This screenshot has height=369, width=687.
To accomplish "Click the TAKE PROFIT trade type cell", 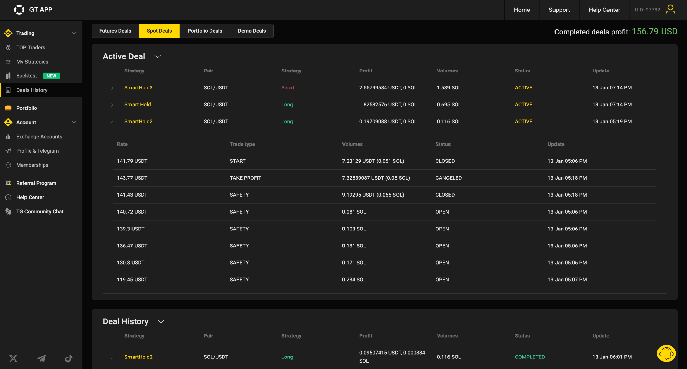I will pyautogui.click(x=245, y=178).
